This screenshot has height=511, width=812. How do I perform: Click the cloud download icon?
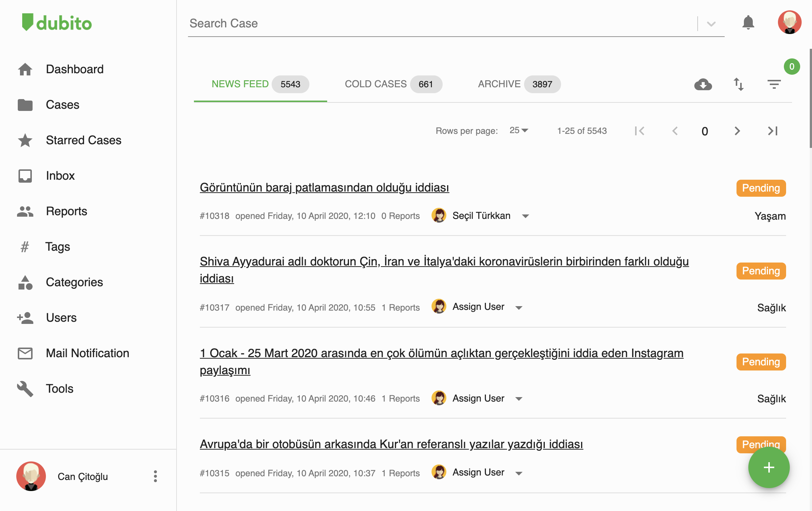click(x=703, y=84)
